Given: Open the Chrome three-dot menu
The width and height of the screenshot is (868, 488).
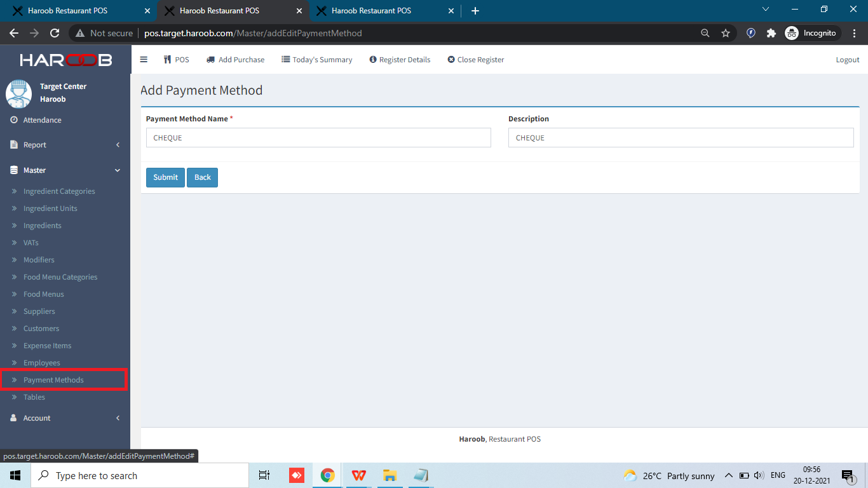Looking at the screenshot, I should pos(855,33).
